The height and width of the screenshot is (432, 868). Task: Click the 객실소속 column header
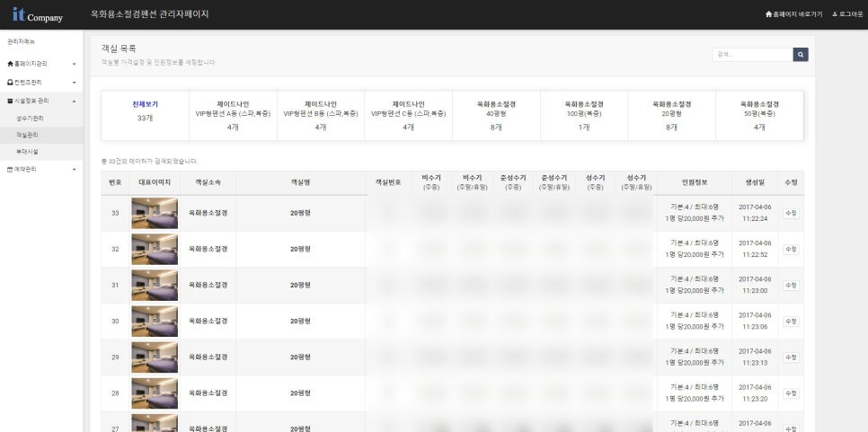tap(208, 182)
